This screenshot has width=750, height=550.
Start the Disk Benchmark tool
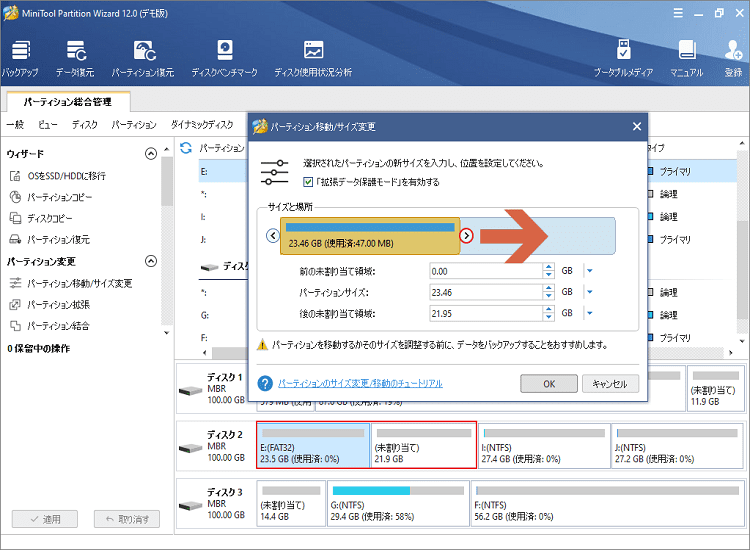coord(224,58)
